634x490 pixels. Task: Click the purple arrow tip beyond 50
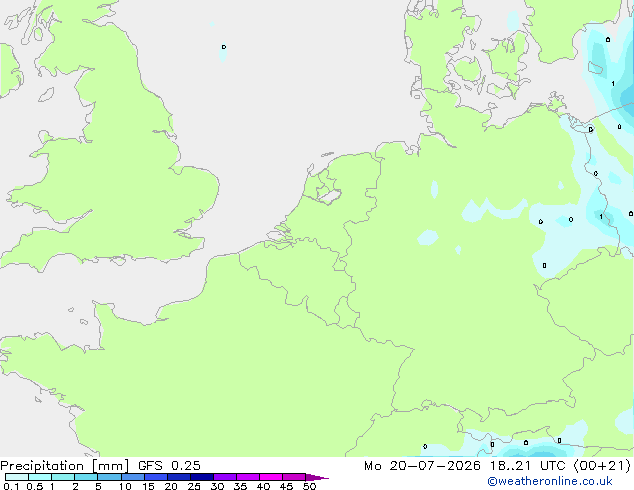pos(317,477)
